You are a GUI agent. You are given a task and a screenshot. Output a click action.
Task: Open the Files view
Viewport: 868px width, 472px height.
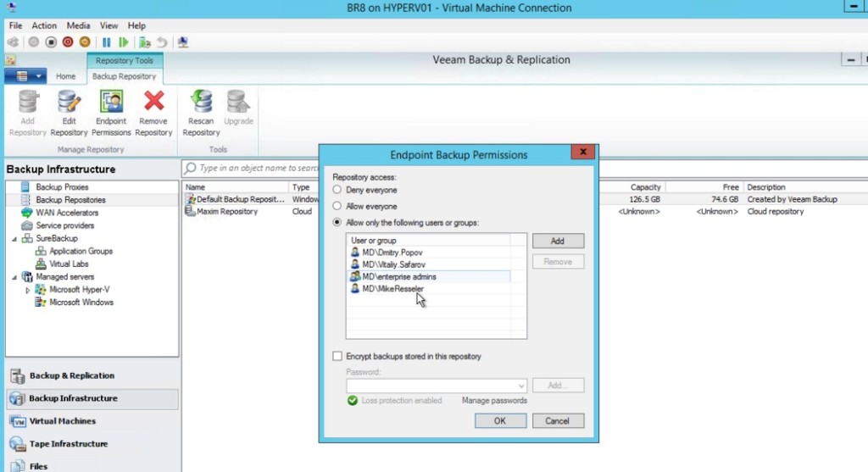coord(92,466)
